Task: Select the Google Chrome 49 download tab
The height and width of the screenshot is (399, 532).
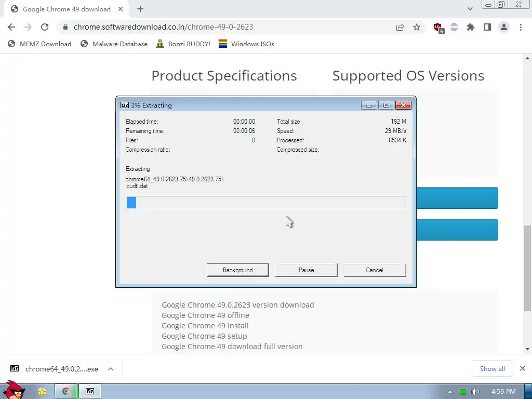Action: pos(66,9)
